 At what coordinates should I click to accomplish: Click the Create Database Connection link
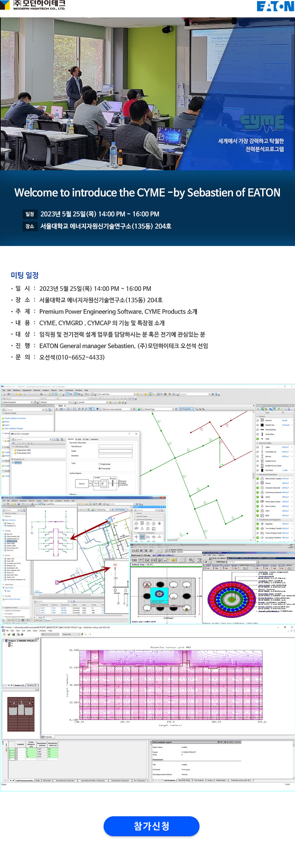(15, 418)
